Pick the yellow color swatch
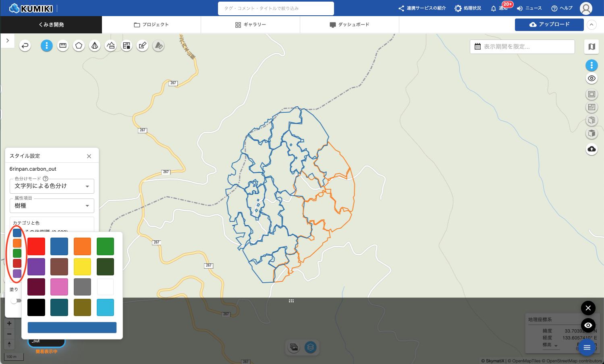Screen dimensions: 604x364 pos(82,267)
